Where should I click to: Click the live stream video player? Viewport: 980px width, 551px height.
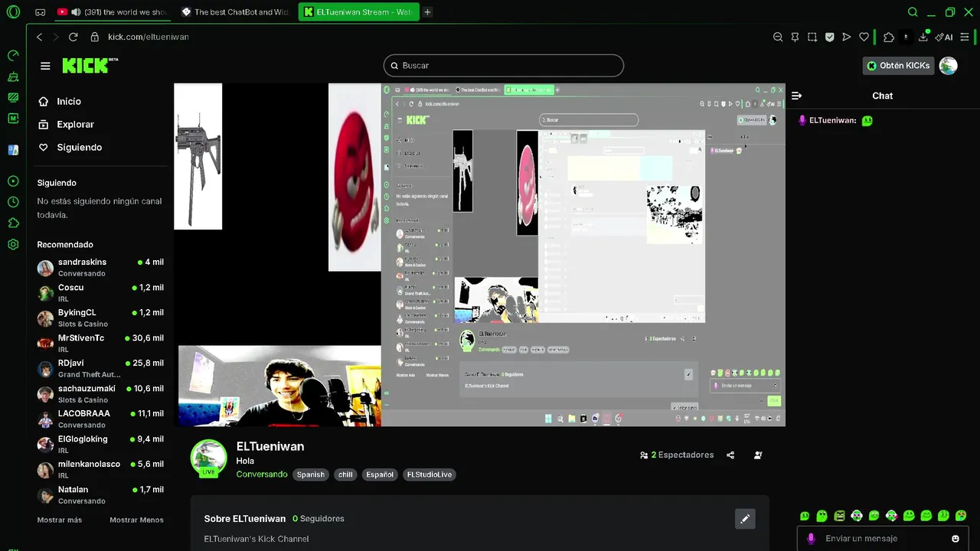479,255
